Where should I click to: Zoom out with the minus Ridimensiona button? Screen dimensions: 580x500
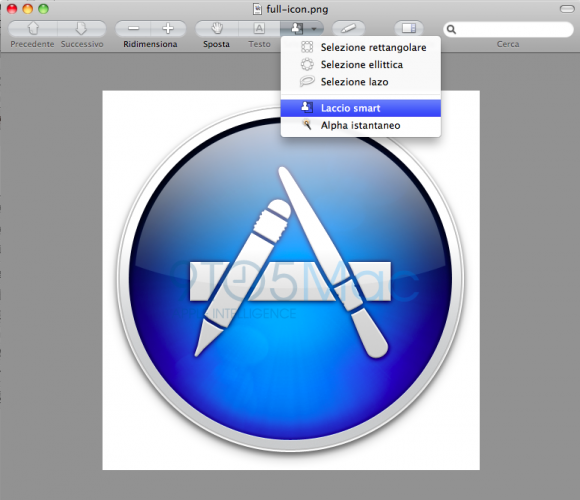[133, 28]
